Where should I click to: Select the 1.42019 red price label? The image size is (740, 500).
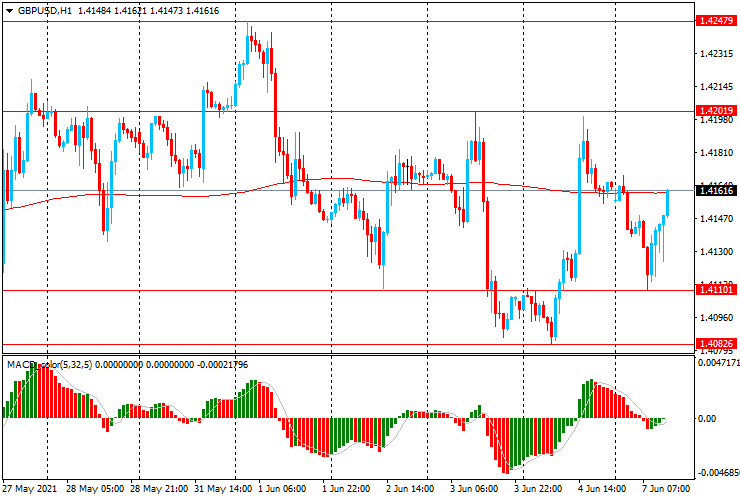coord(717,111)
